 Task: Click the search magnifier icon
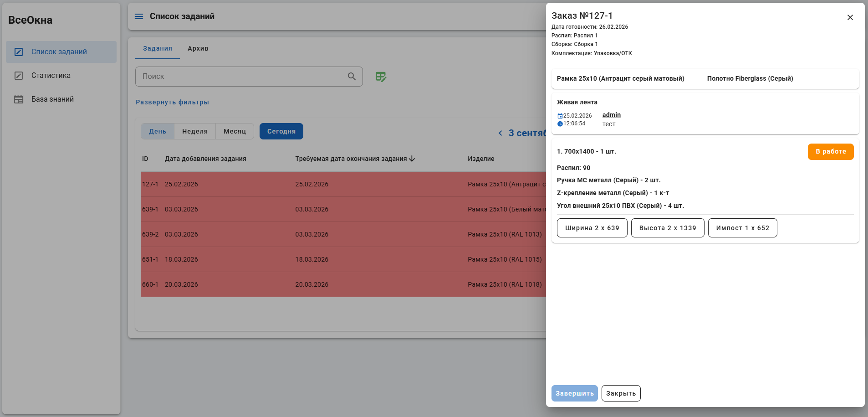[352, 77]
